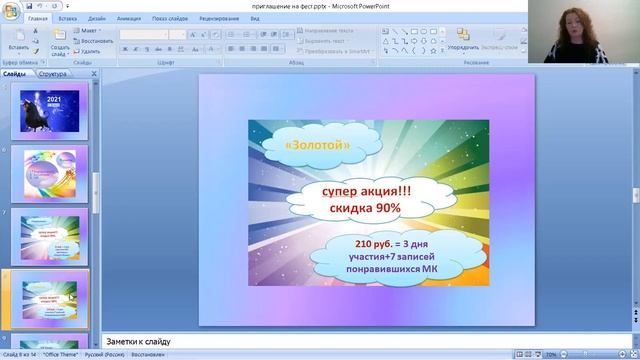This screenshot has height=360, width=640.
Task: Open the Анимация ribbon tab
Action: tap(129, 19)
